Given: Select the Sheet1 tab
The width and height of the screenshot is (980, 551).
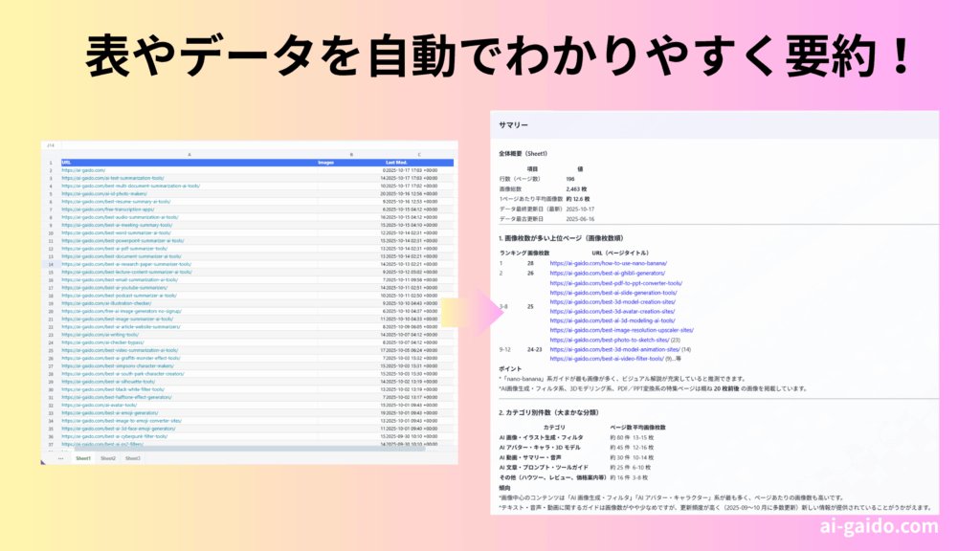Looking at the screenshot, I should point(83,458).
